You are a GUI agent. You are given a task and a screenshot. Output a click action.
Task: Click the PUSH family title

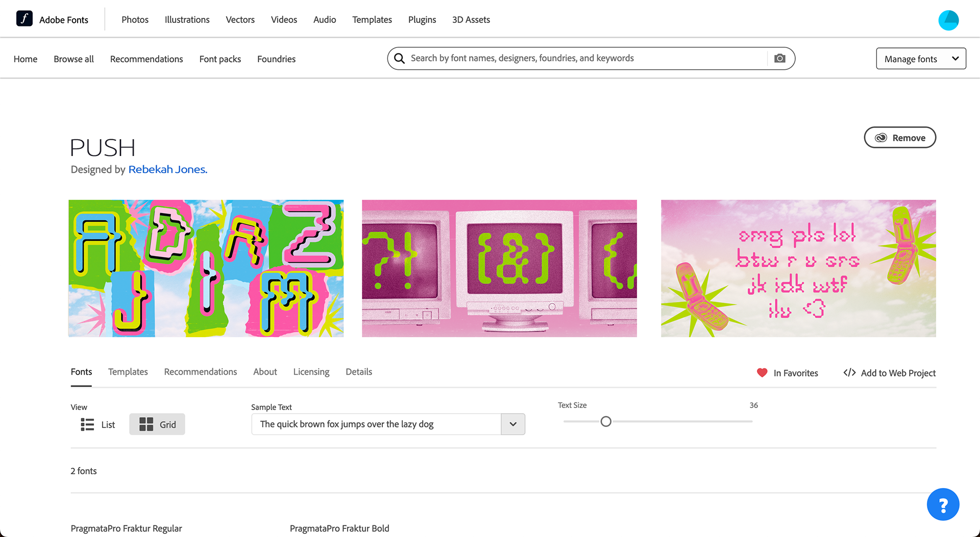(x=103, y=148)
